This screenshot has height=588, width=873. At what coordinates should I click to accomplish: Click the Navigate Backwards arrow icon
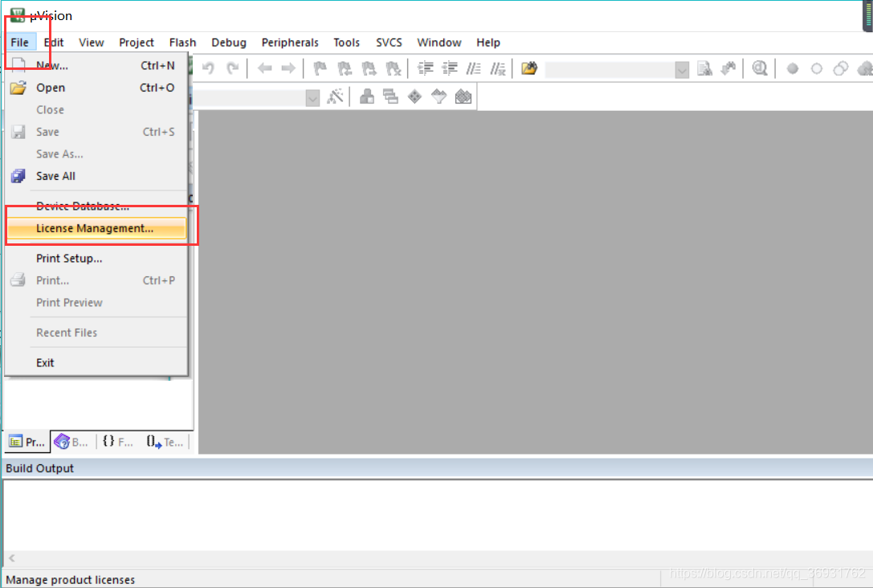264,68
